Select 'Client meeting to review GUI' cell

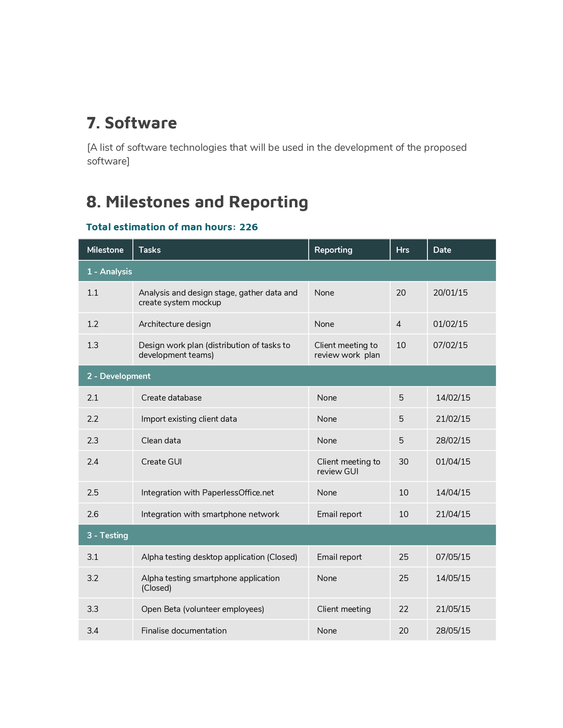[x=348, y=466]
